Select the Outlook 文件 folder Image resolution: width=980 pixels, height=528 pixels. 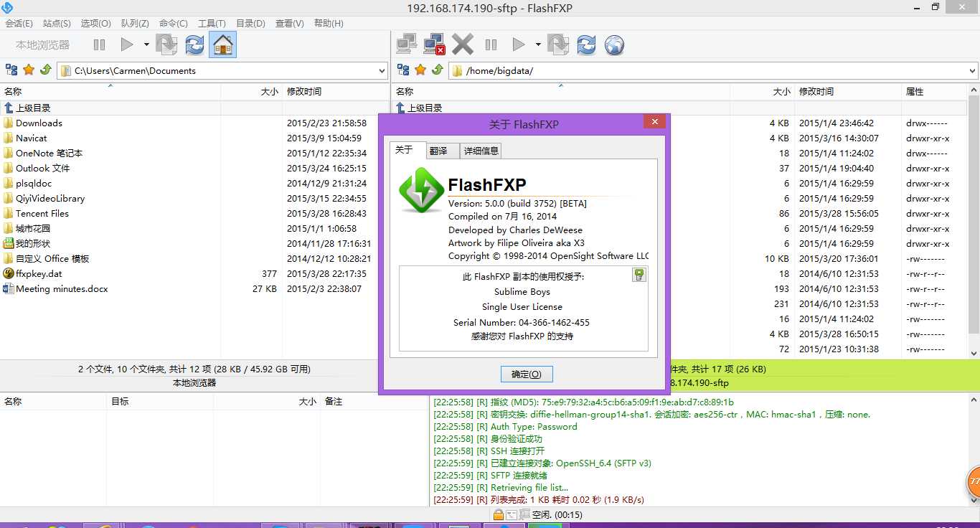(x=43, y=168)
